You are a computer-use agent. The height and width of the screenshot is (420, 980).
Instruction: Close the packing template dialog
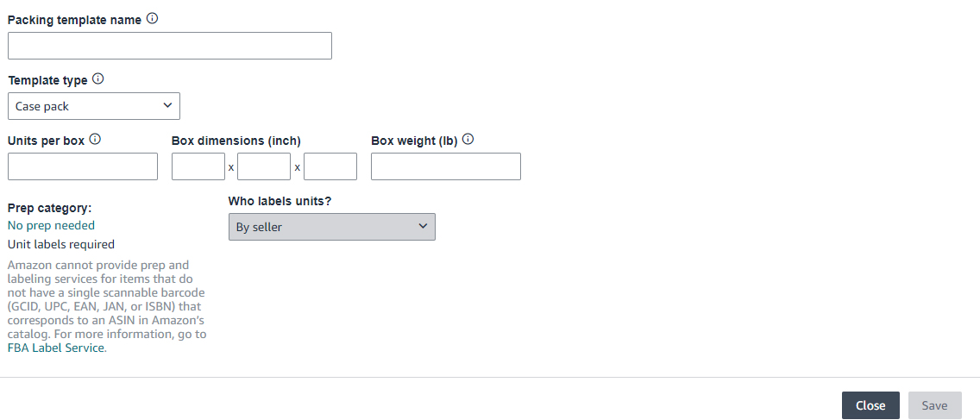(x=870, y=405)
